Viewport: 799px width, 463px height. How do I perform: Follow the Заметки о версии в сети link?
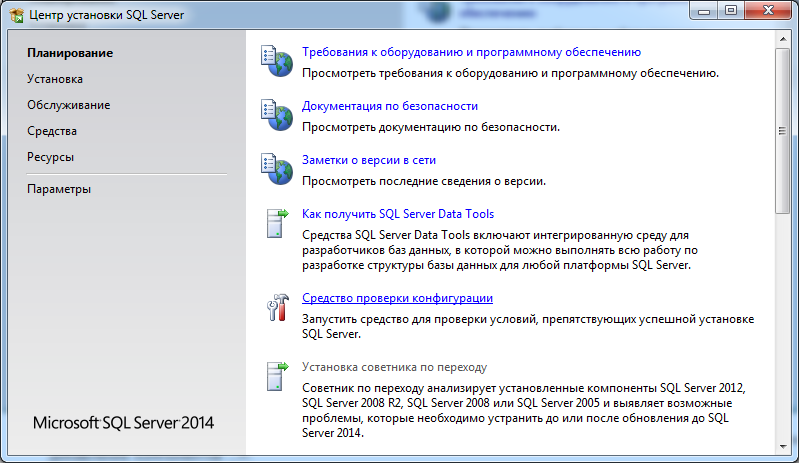click(368, 160)
